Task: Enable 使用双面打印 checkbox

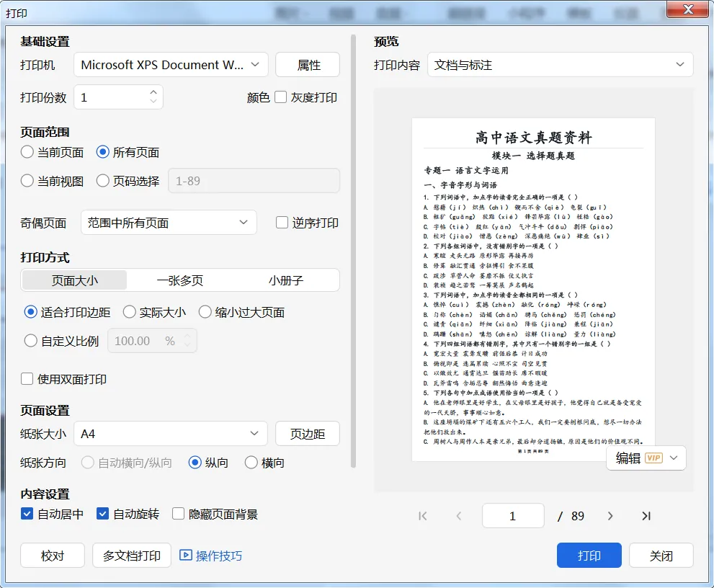Action: [x=27, y=379]
